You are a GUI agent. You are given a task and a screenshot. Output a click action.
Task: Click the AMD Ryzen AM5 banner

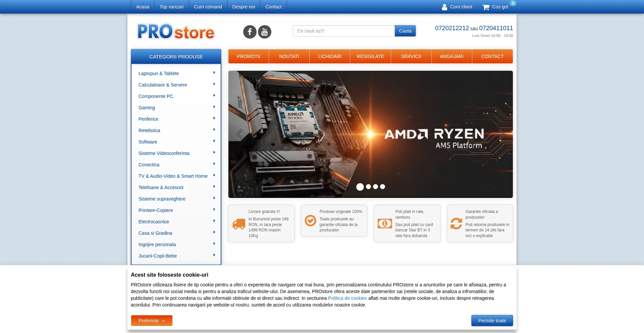pyautogui.click(x=370, y=134)
